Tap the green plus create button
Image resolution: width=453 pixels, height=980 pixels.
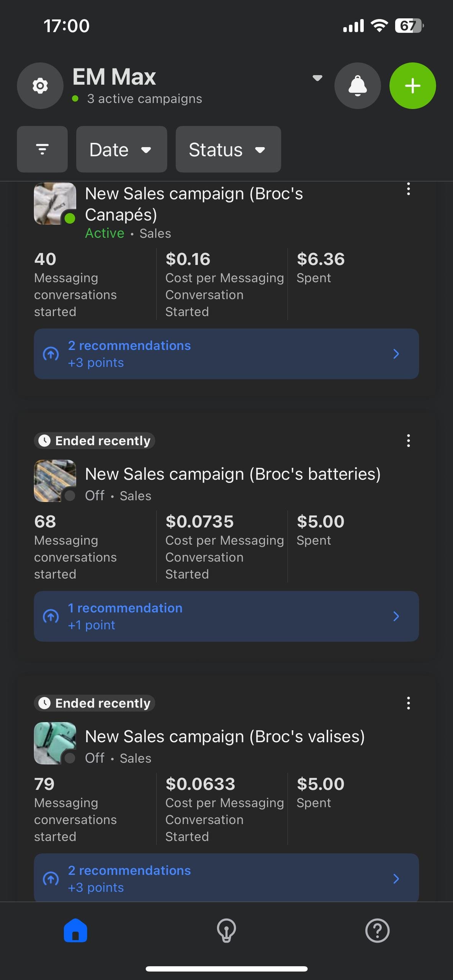(413, 86)
